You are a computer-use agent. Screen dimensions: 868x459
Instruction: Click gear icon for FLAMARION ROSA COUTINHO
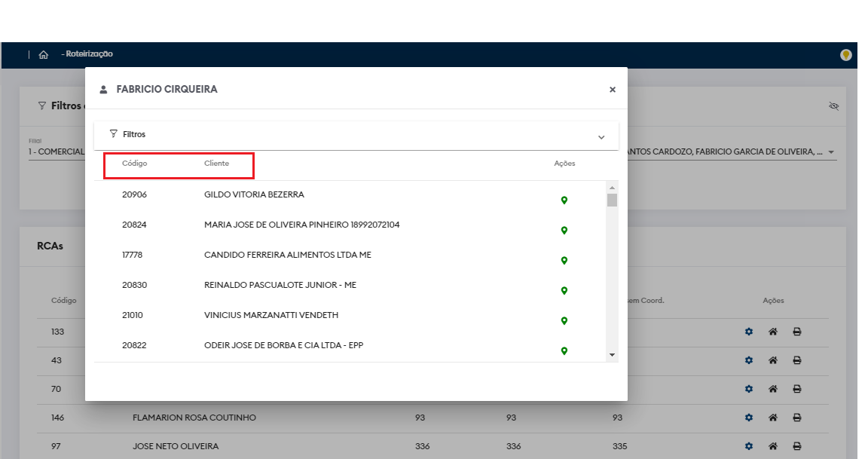tap(749, 418)
